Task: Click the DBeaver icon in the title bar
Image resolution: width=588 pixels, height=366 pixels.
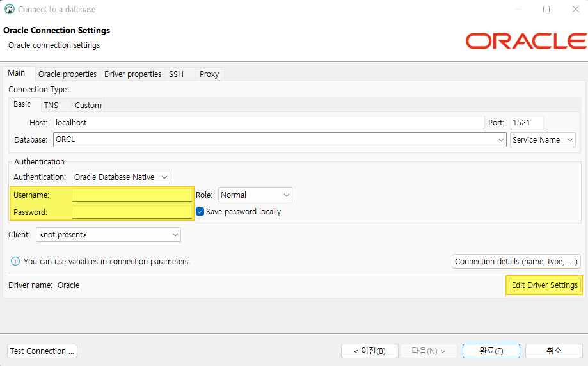Action: 10,9
